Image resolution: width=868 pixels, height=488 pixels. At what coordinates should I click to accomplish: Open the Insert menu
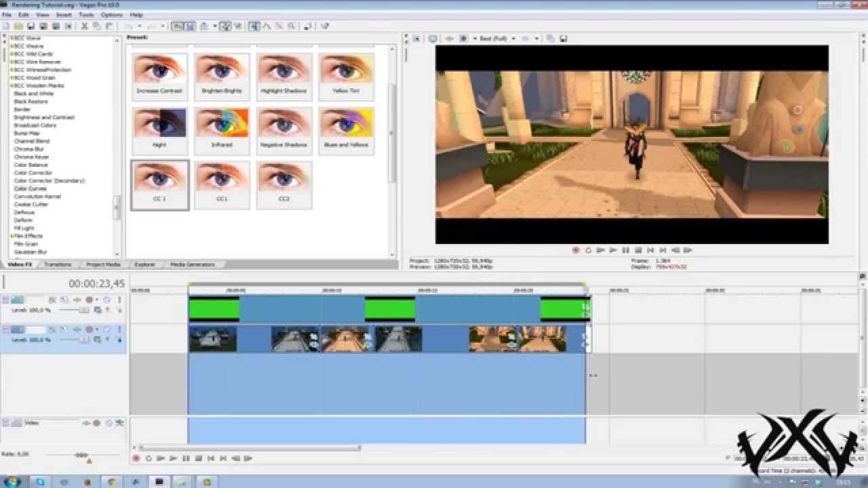[x=64, y=14]
